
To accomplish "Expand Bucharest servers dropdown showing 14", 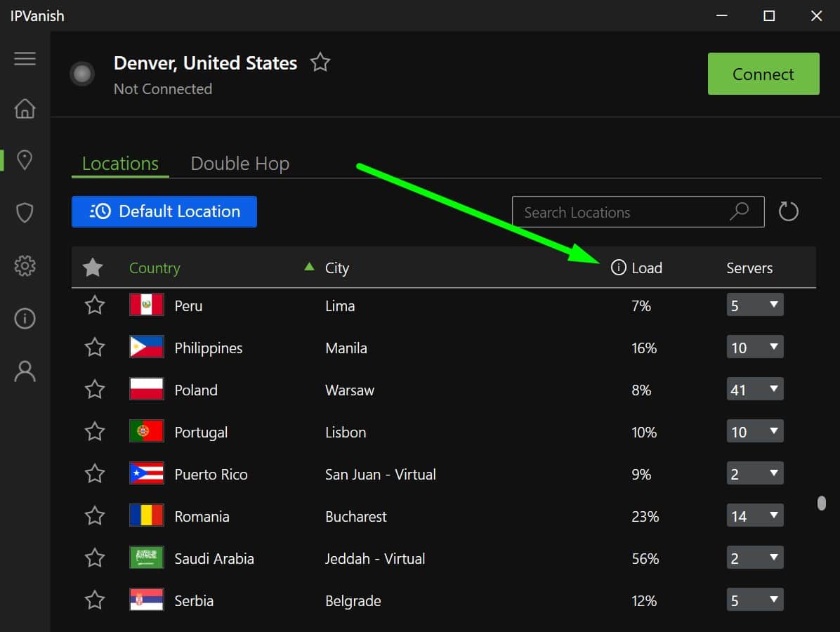I will click(755, 515).
